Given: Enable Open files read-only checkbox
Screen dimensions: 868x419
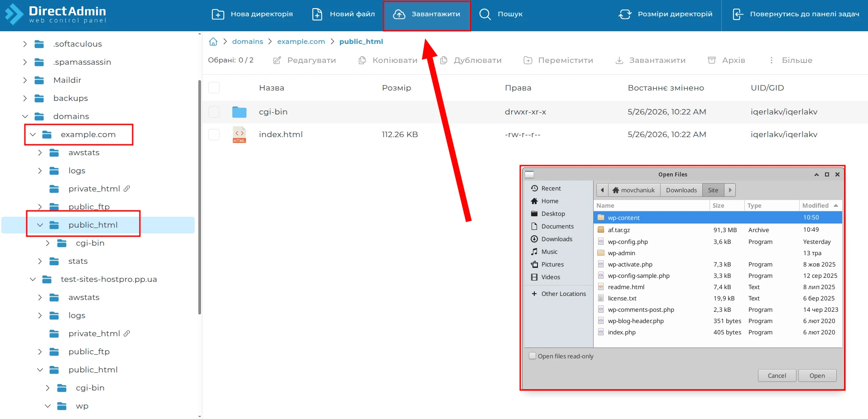Looking at the screenshot, I should (532, 356).
